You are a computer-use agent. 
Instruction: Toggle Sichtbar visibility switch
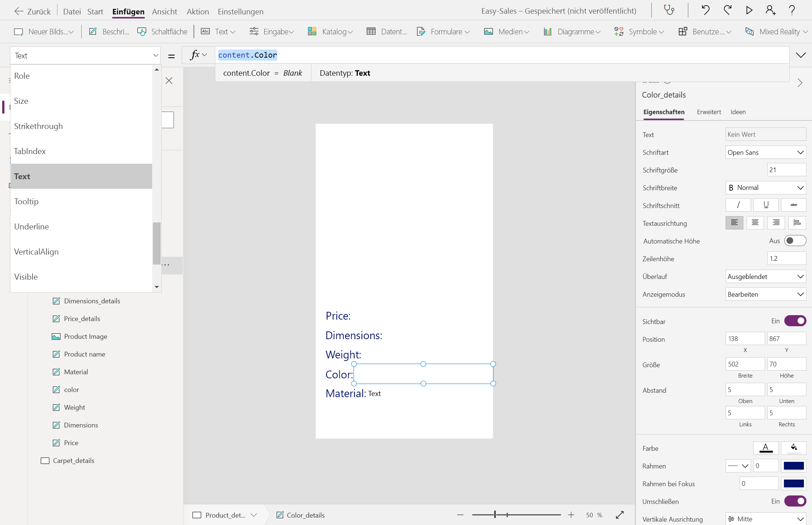[x=795, y=321]
